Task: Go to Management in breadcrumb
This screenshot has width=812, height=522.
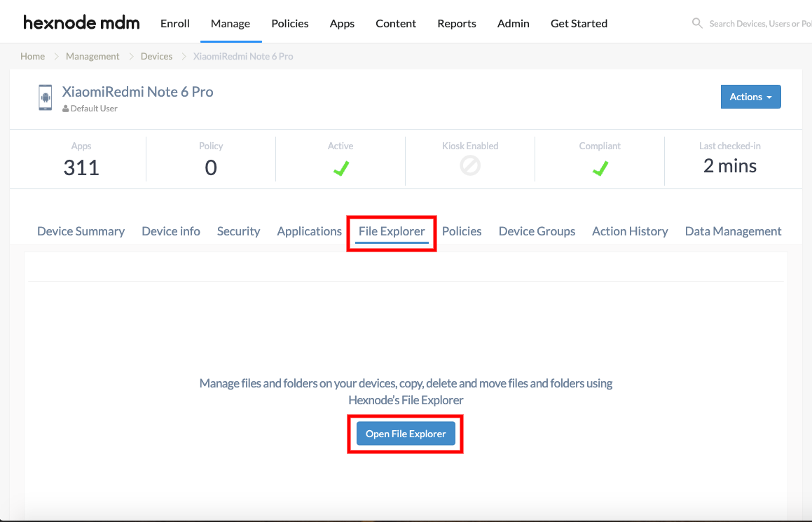Action: (x=92, y=56)
